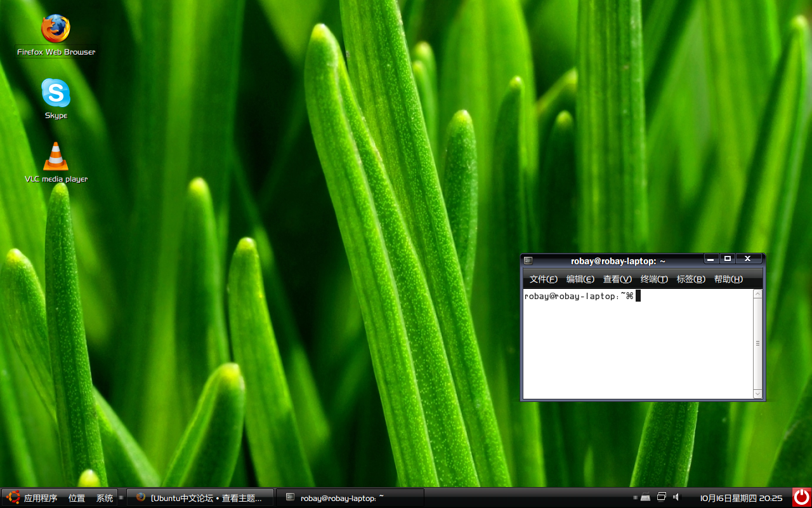Screen dimensions: 812x508
Task: Click the terminal title bar text robay@robay-laptop: ~
Action: point(618,261)
